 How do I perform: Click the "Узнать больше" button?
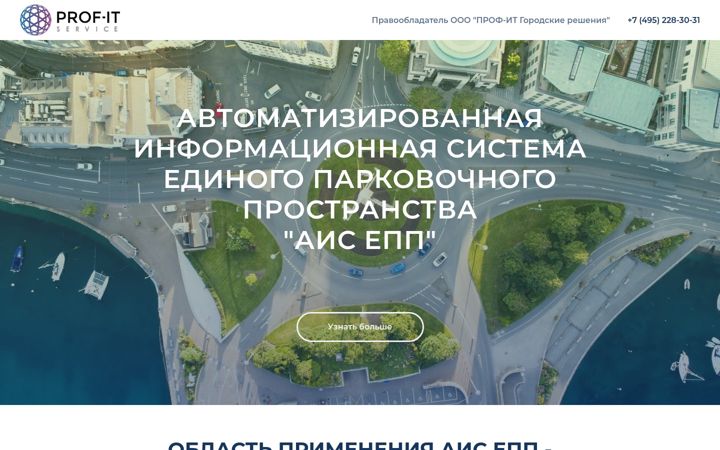tap(360, 327)
